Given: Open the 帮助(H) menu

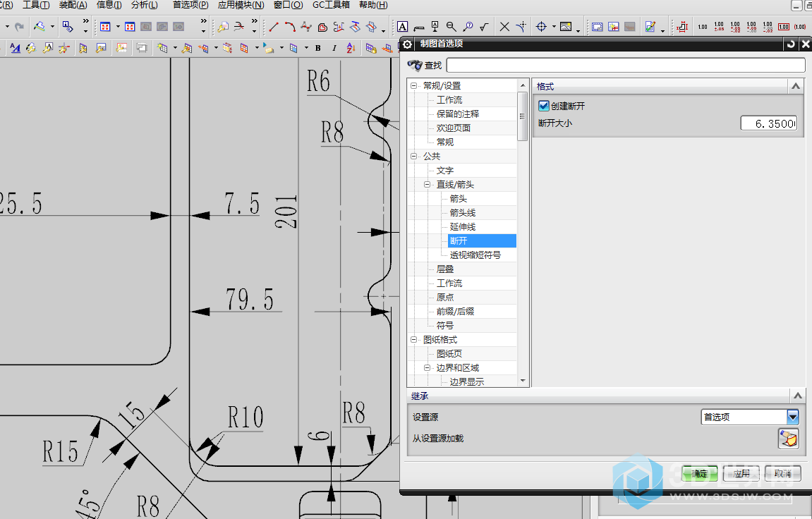Looking at the screenshot, I should tap(373, 5).
